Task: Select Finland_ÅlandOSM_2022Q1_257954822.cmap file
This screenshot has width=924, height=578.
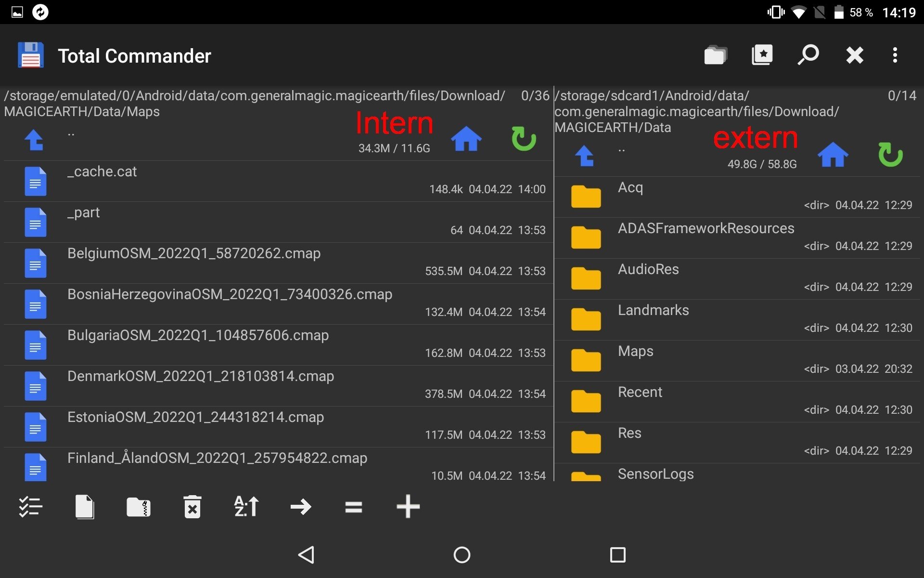Action: (x=278, y=465)
